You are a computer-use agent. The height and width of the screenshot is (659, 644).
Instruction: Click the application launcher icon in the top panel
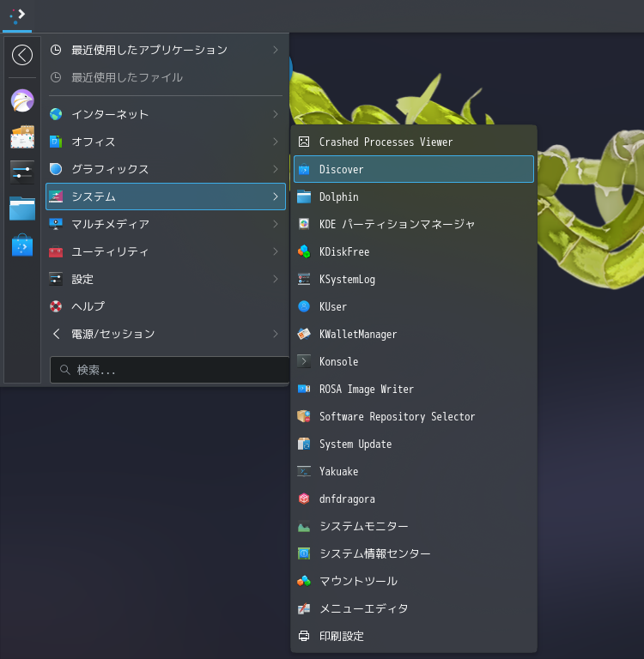[x=17, y=15]
